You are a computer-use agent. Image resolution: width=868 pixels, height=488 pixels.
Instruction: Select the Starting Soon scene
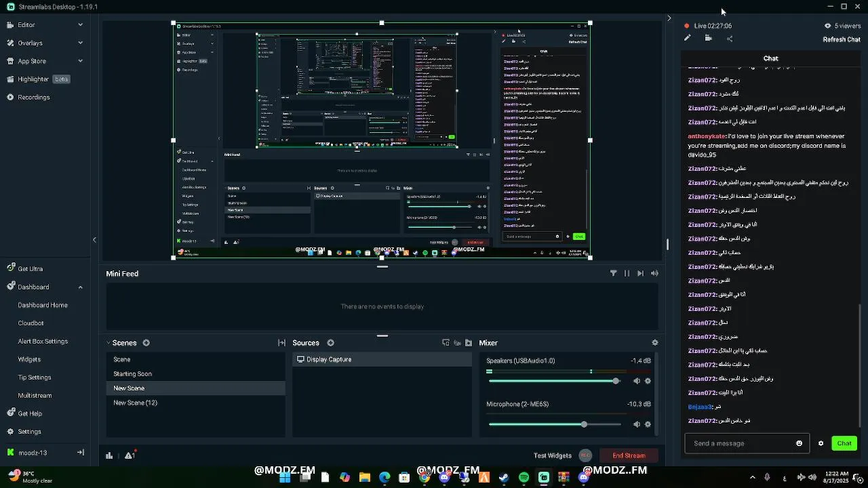coord(195,373)
